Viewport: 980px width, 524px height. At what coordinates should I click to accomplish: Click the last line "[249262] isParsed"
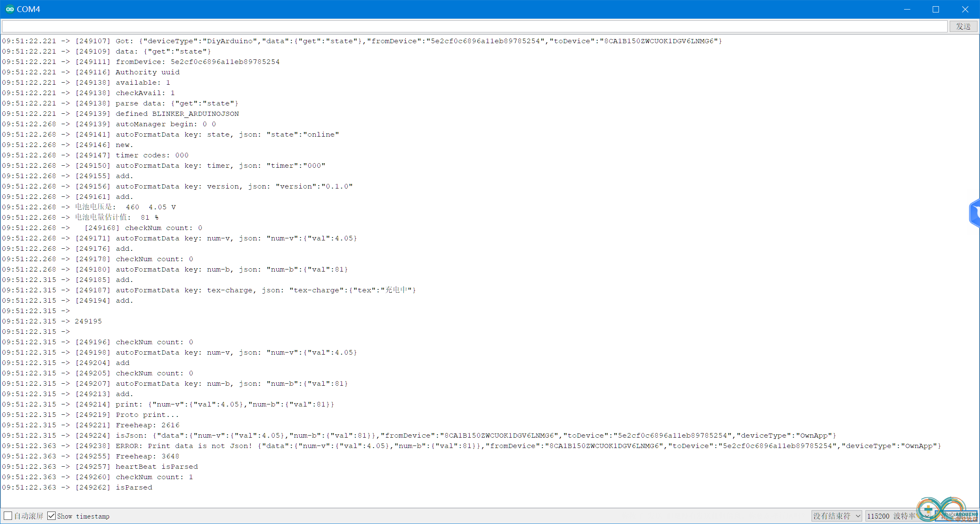pyautogui.click(x=77, y=487)
